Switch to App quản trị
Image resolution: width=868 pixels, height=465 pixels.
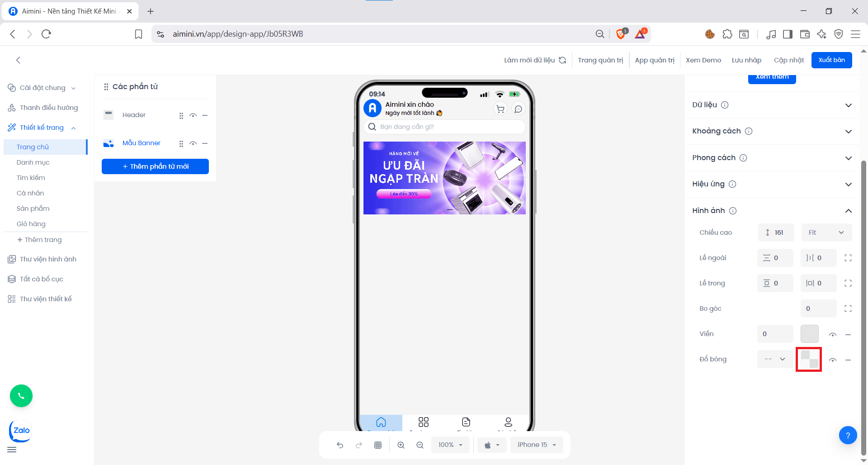654,60
